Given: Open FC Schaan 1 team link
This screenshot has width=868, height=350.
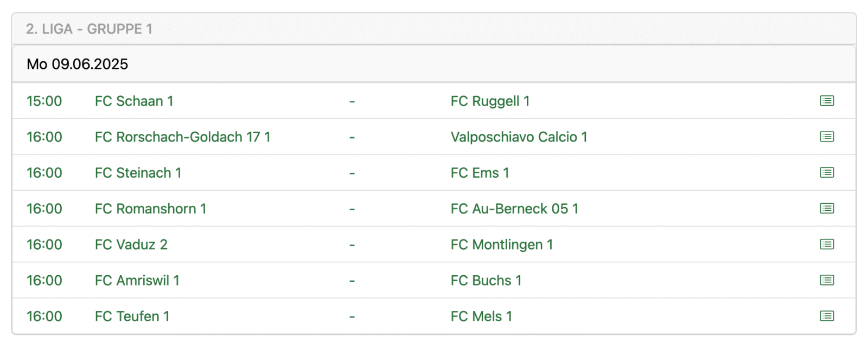Looking at the screenshot, I should tap(134, 101).
